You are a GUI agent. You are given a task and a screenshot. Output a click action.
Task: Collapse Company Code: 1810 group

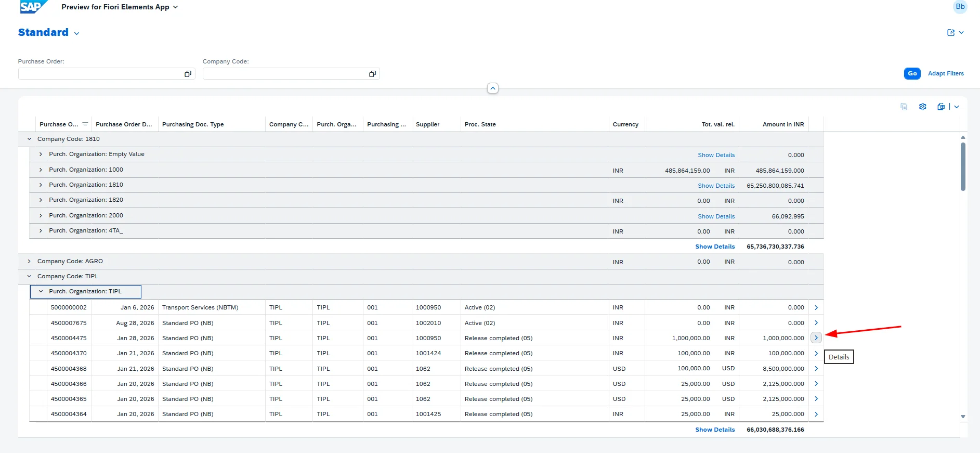click(x=29, y=139)
